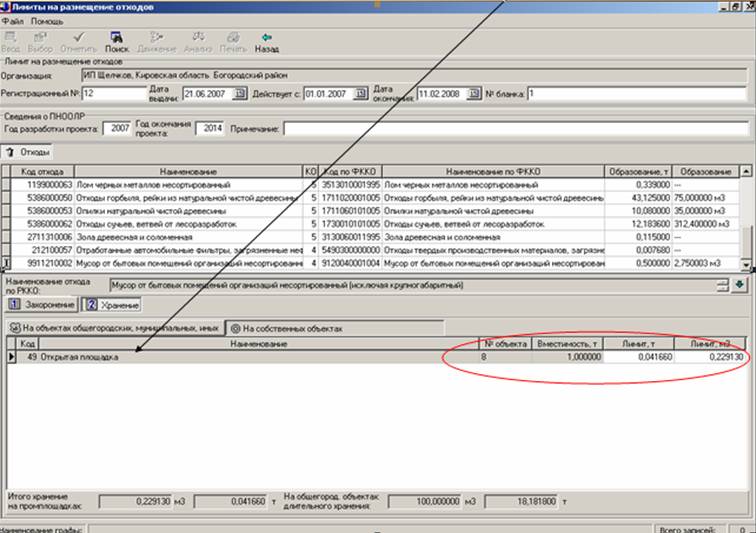Click the green arrow next to waste name

(739, 285)
